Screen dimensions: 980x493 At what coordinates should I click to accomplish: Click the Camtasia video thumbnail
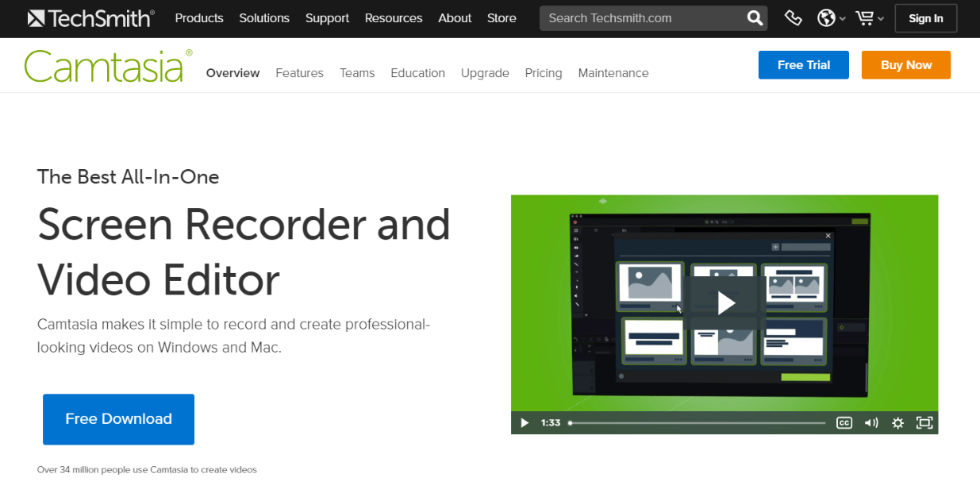[x=724, y=314]
